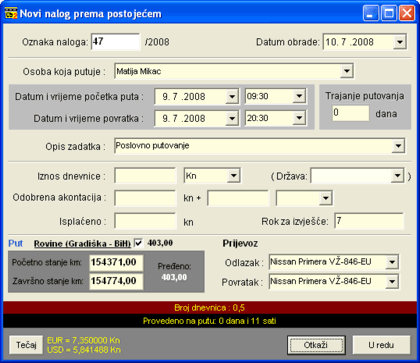The image size is (420, 363).
Task: Close the Novi nalog prema postojećem window
Action: [406, 14]
